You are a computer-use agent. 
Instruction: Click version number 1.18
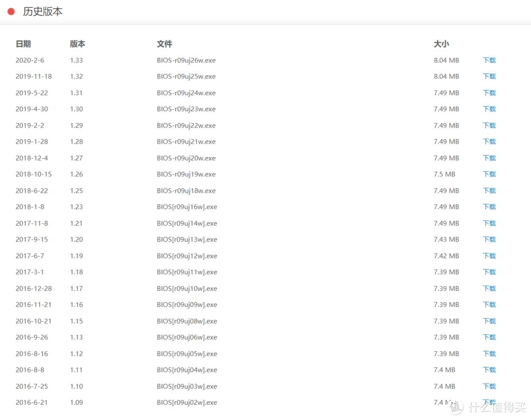pos(76,272)
